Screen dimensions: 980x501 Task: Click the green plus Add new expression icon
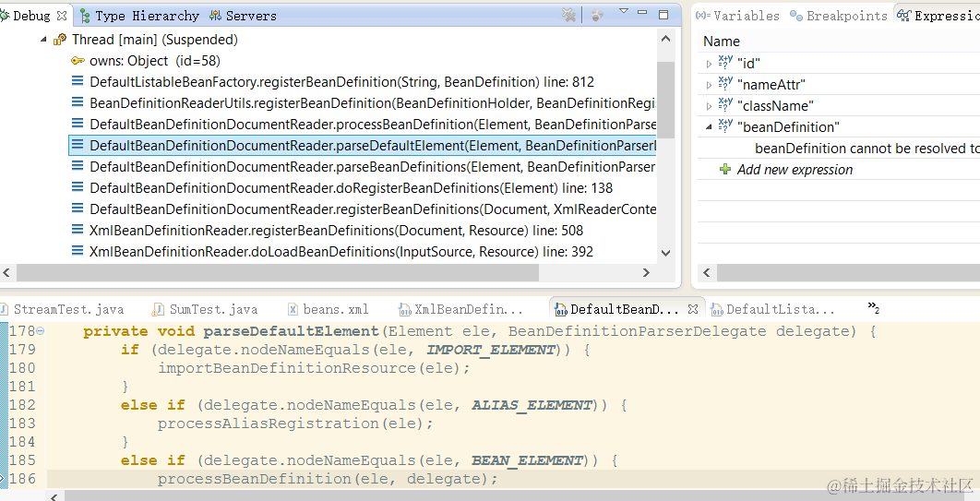click(725, 169)
